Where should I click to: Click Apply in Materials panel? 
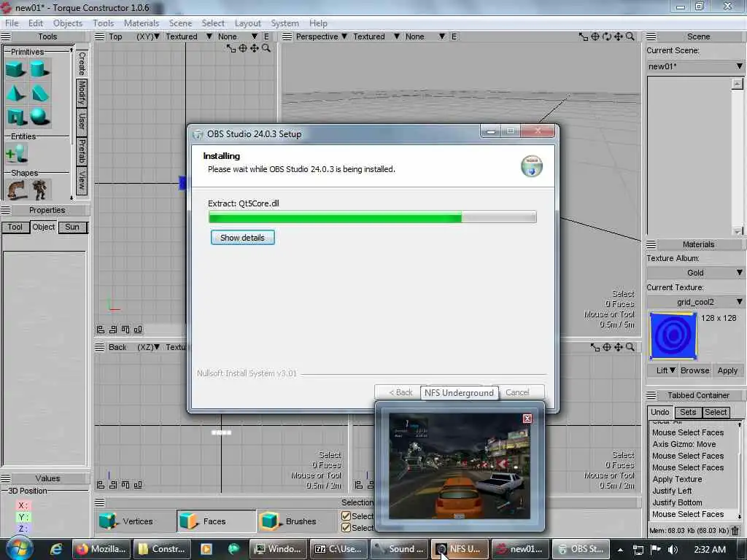(727, 370)
